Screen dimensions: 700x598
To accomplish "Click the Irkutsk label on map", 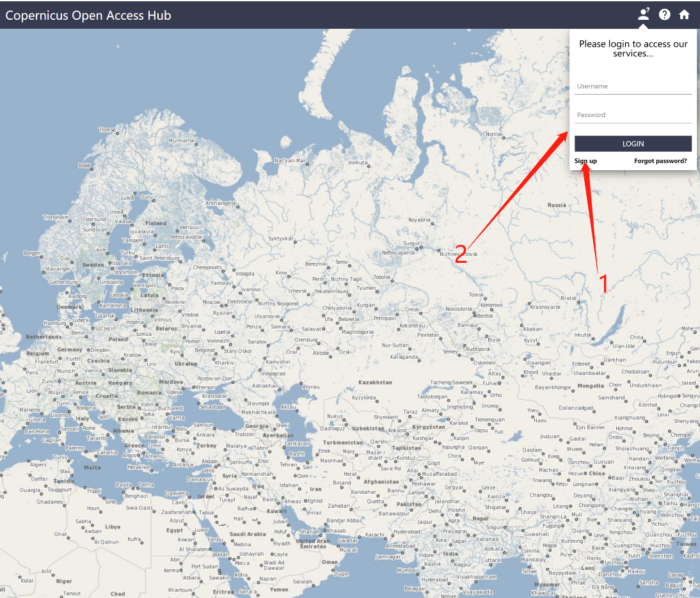I will point(583,334).
